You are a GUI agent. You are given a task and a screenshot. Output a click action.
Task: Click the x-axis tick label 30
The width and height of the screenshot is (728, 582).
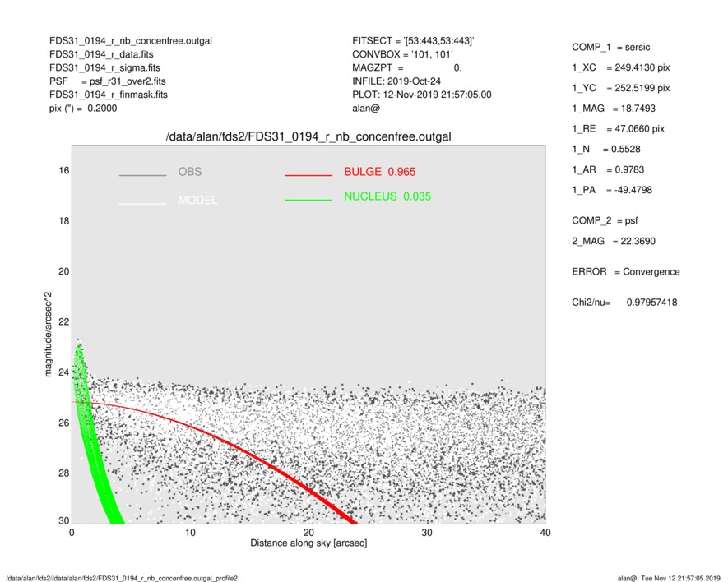pos(427,533)
